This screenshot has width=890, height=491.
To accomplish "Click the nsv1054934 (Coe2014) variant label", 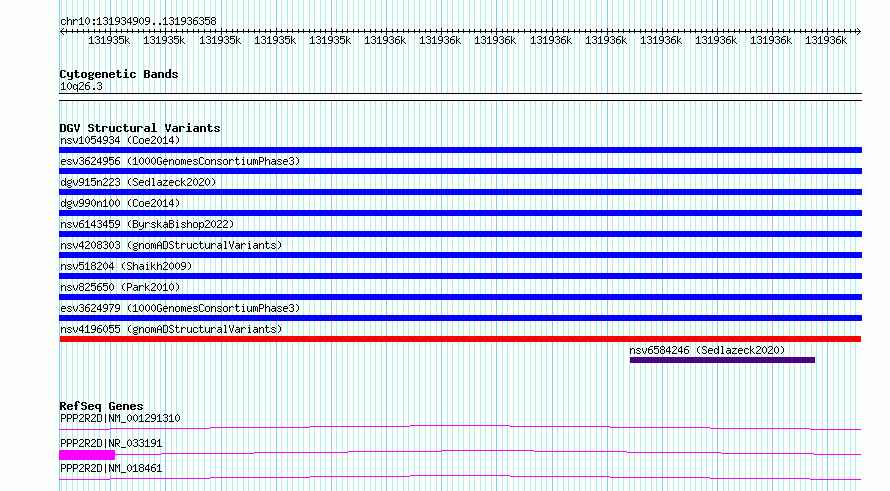I will (x=120, y=140).
